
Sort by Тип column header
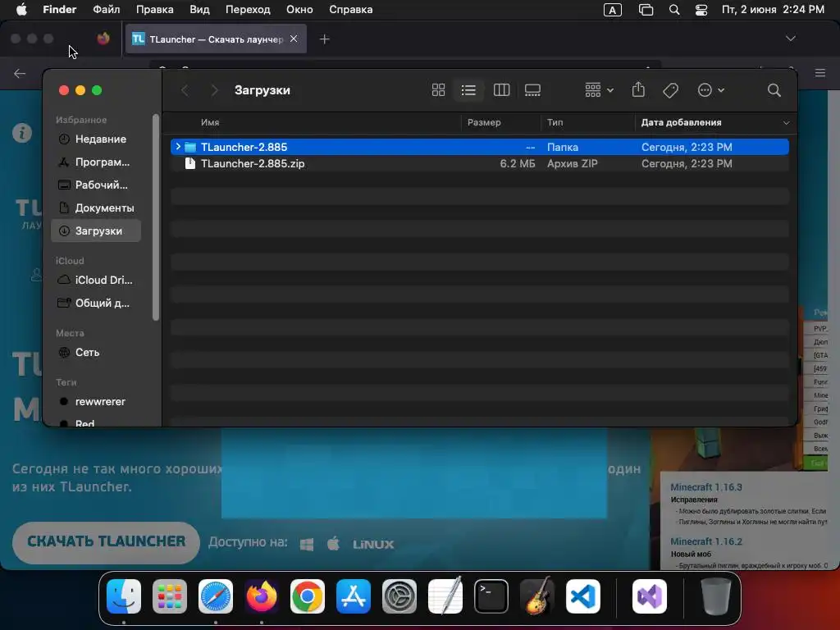(x=555, y=122)
